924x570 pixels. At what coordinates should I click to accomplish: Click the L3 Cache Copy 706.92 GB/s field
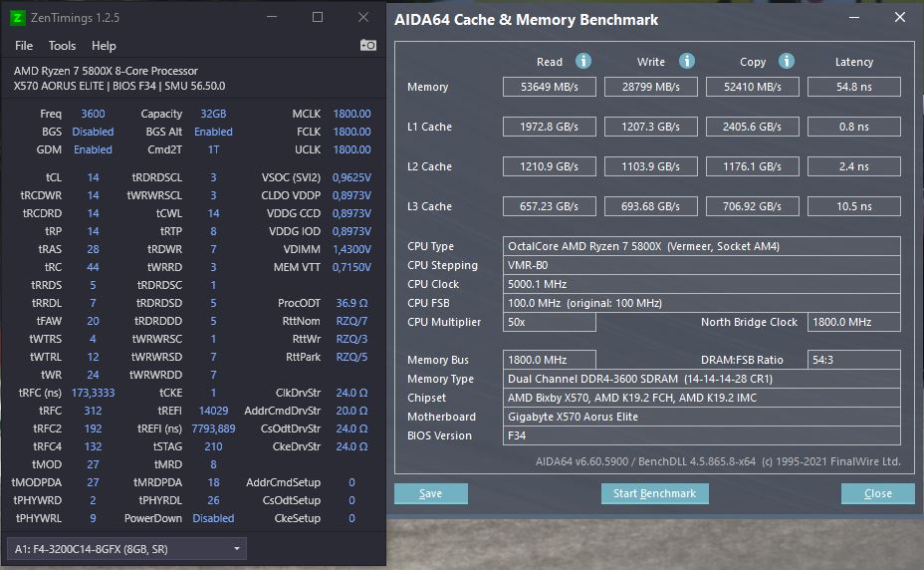[753, 206]
